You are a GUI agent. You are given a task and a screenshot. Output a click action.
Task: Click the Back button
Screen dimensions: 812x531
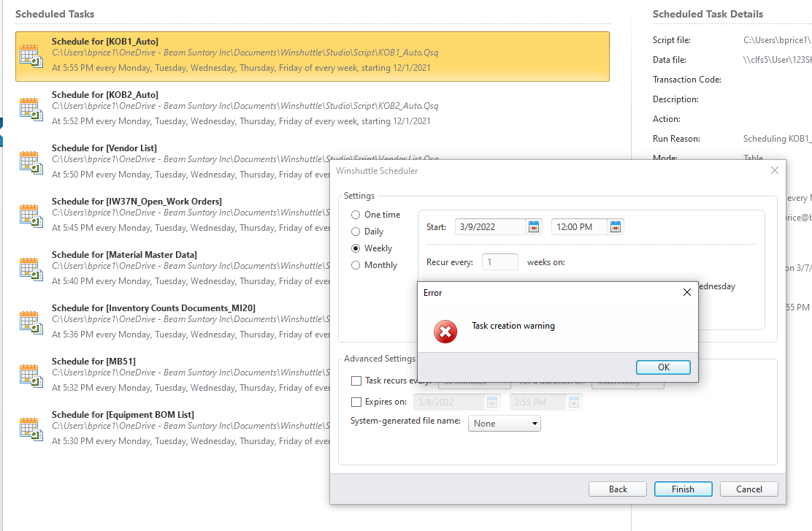617,489
